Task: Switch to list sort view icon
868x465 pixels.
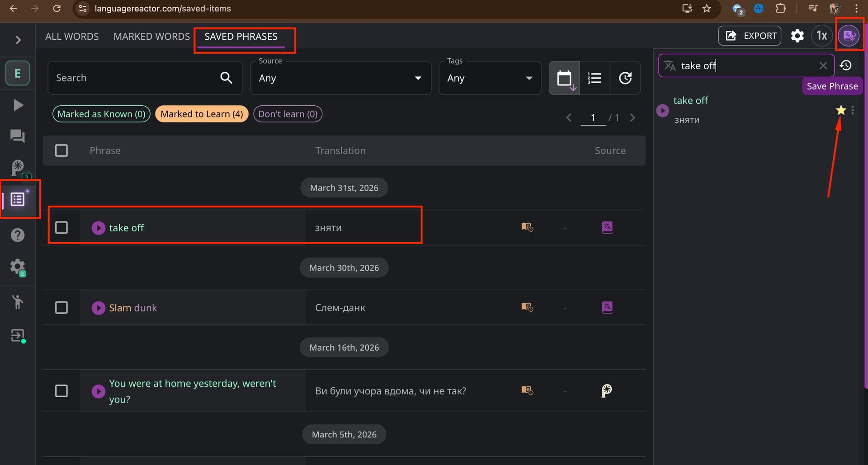Action: click(x=594, y=78)
